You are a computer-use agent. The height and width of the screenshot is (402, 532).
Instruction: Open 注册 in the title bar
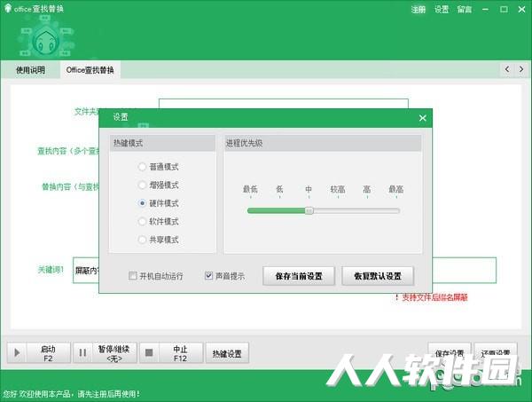418,10
